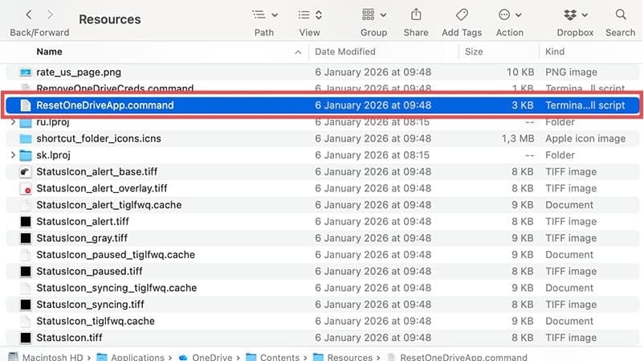644x361 pixels.
Task: Select StatusIcon.tiff thumbnail icon
Action: tap(26, 338)
